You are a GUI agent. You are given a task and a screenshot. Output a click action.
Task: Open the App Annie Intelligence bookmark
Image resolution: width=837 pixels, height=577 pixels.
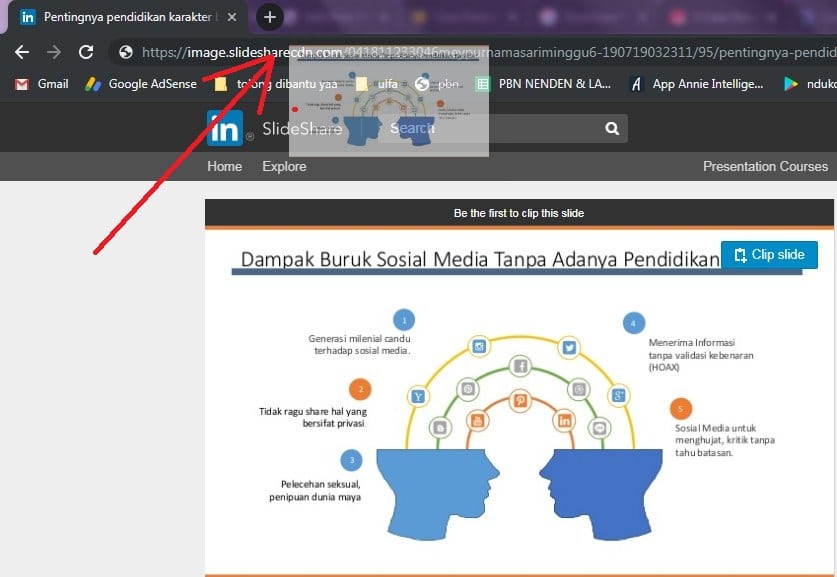(697, 84)
